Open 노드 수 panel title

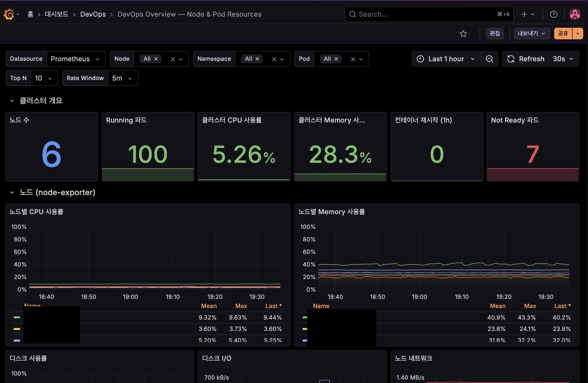[19, 120]
